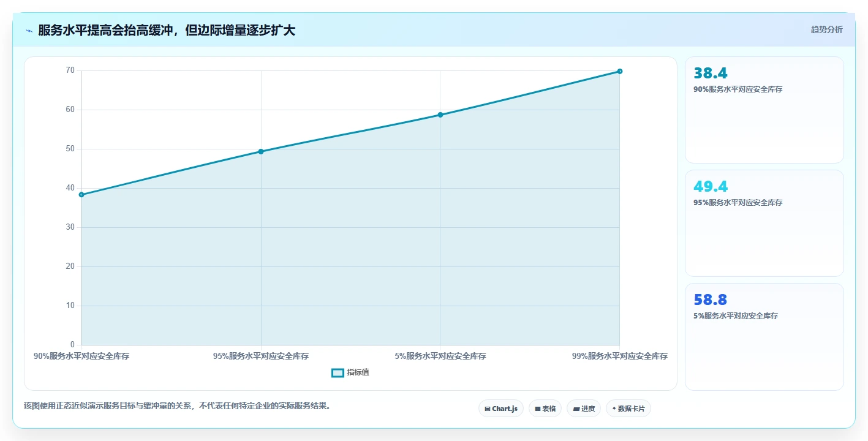Click x-axis label 95%服务水平对应安全库存
868x441 pixels.
point(261,356)
